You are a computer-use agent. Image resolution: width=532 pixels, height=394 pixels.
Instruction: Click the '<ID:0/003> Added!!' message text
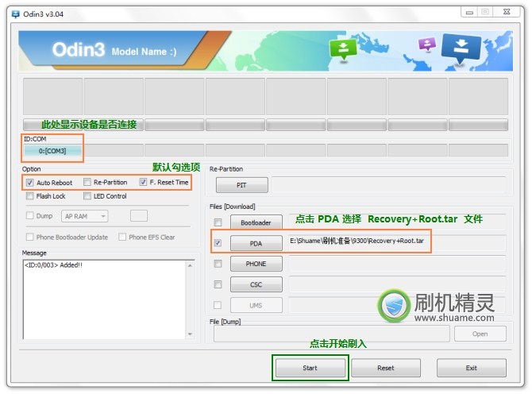click(x=53, y=265)
